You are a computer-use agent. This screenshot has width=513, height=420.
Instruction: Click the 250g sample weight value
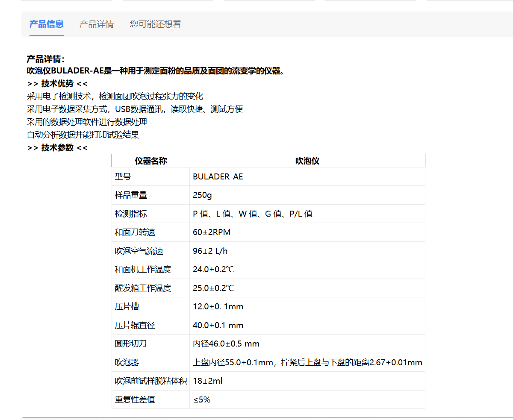[x=202, y=195]
